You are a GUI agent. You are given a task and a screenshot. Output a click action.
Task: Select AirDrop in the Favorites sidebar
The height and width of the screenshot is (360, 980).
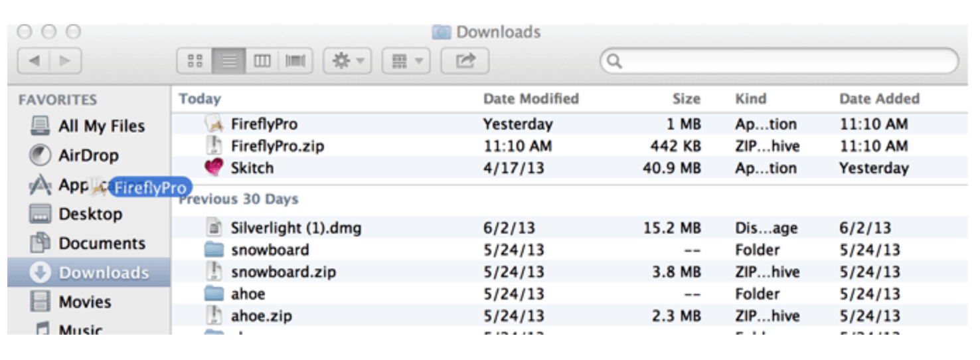point(89,155)
